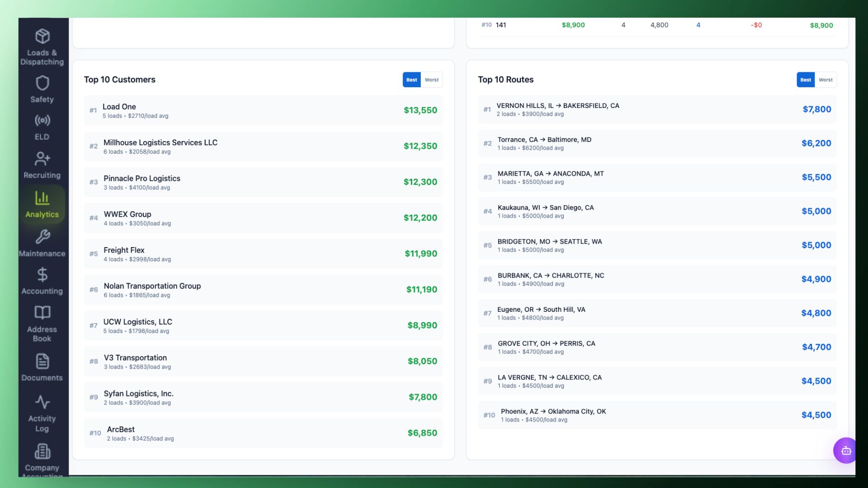Open the Address Book icon
The image size is (868, 488).
(42, 313)
